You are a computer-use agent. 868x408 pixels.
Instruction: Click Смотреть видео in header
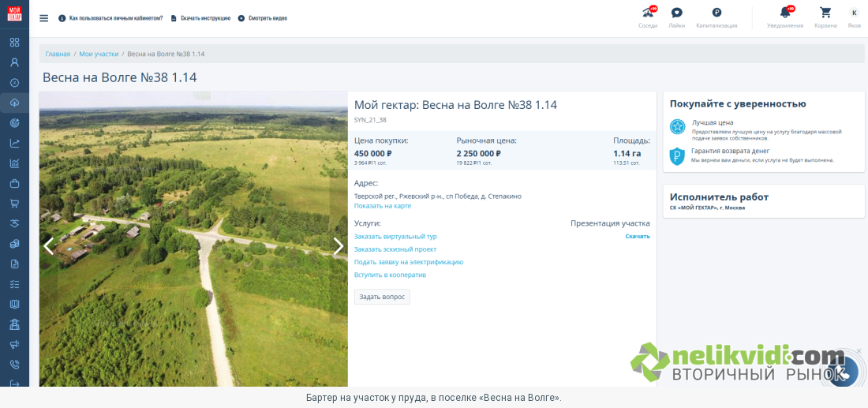(x=263, y=18)
